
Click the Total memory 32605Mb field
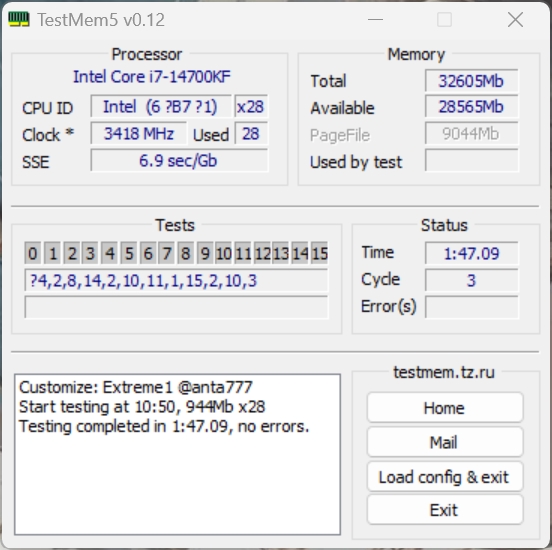(471, 81)
